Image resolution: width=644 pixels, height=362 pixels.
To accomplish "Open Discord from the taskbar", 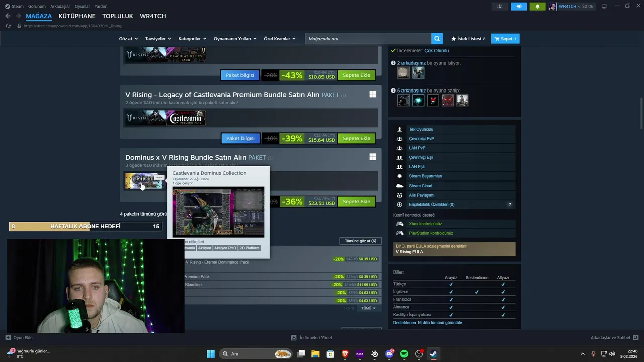I will 389,354.
